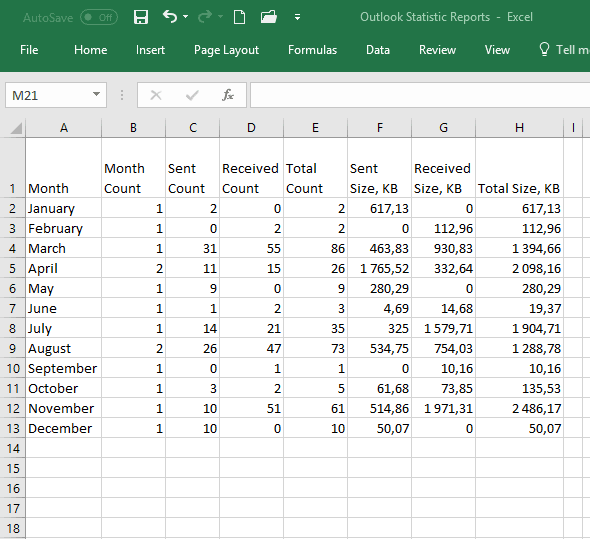
Task: Open the File menu
Action: coord(29,50)
